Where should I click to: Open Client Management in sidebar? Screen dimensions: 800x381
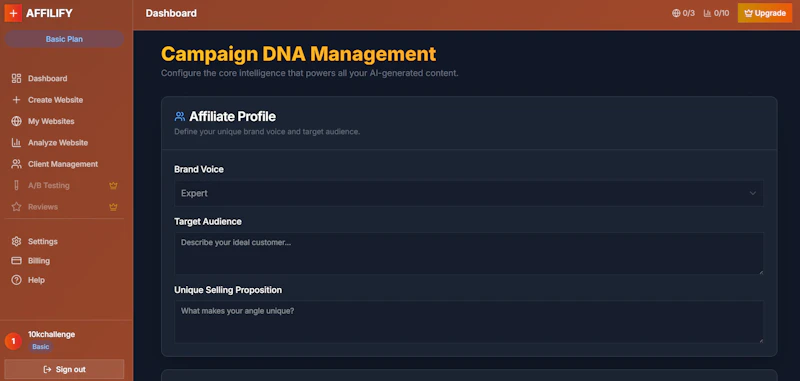click(64, 164)
